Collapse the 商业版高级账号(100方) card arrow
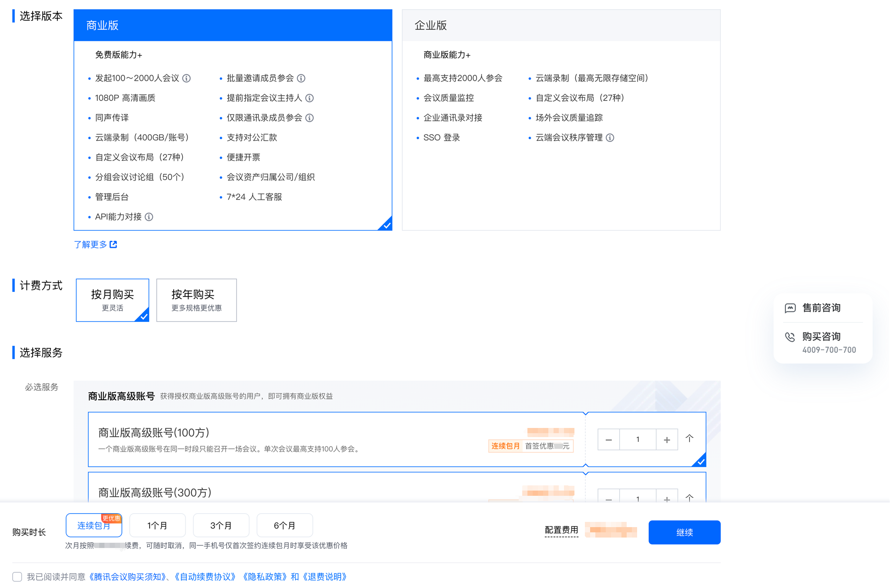 689,438
